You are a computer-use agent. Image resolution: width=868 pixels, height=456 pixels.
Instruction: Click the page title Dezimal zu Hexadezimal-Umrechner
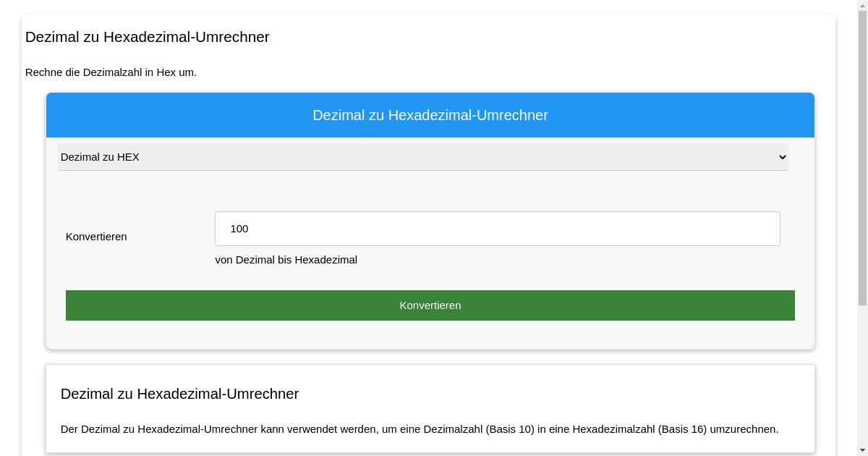point(148,37)
